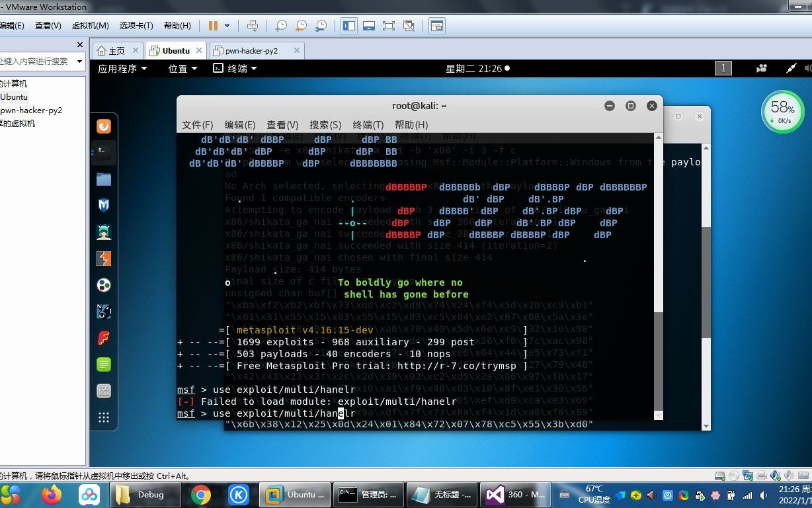
Task: Open the 终端 dropdown in Kali's top panel
Action: pyautogui.click(x=235, y=68)
